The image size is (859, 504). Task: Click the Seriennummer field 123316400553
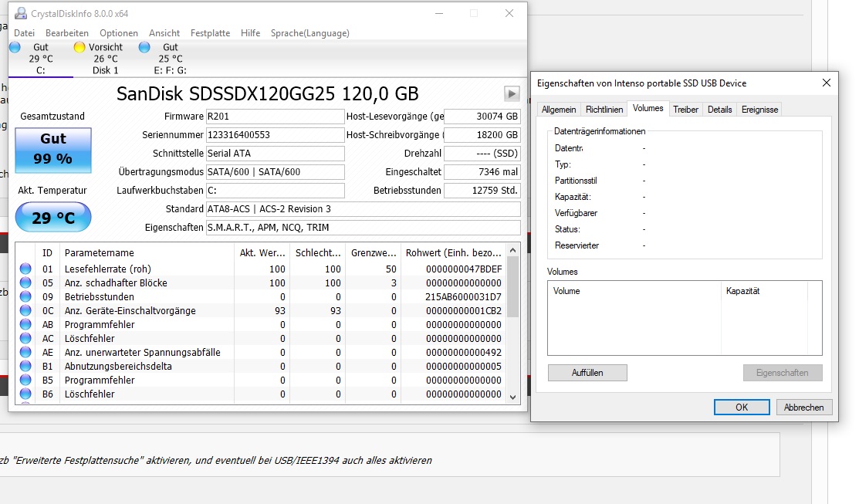coord(275,135)
